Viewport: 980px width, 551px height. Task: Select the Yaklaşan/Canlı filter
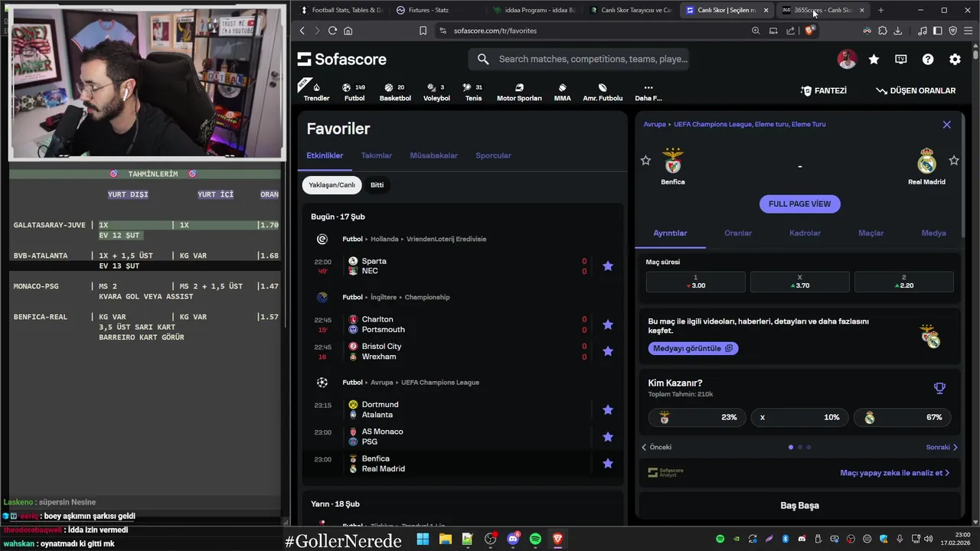click(332, 184)
